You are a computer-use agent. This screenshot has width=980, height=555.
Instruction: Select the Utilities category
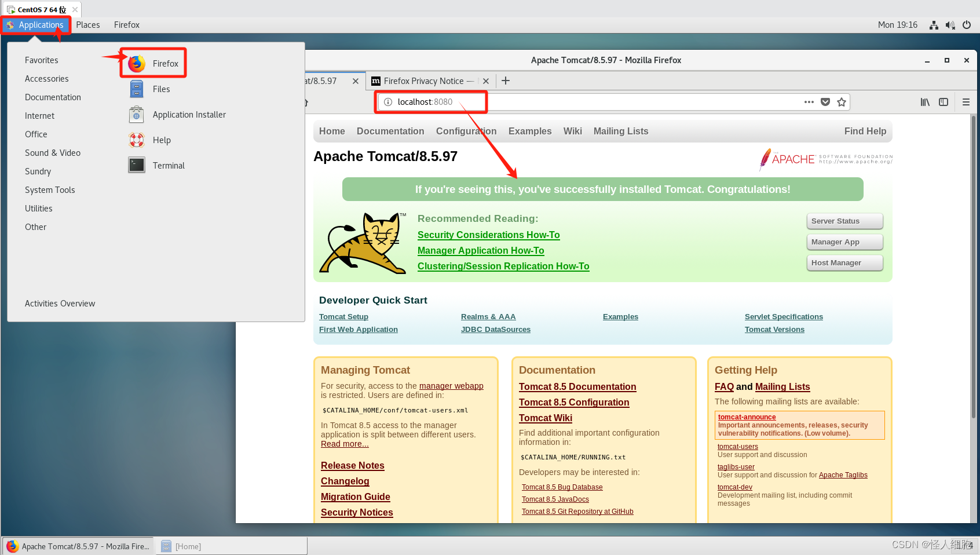point(39,209)
